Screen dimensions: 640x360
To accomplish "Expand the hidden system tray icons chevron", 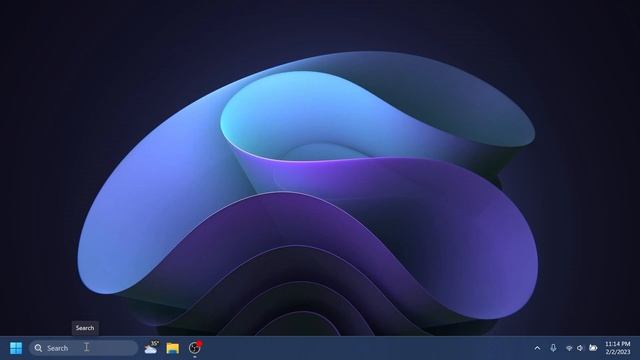I will point(538,348).
